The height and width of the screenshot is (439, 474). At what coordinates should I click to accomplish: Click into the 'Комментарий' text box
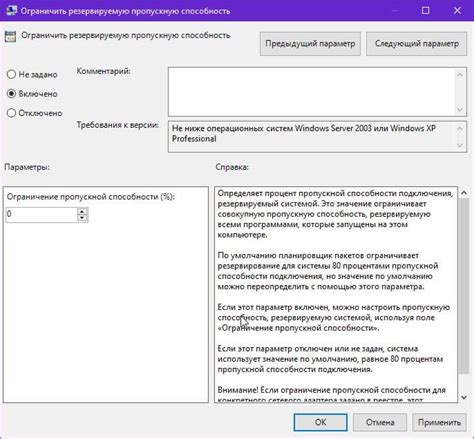pyautogui.click(x=312, y=92)
